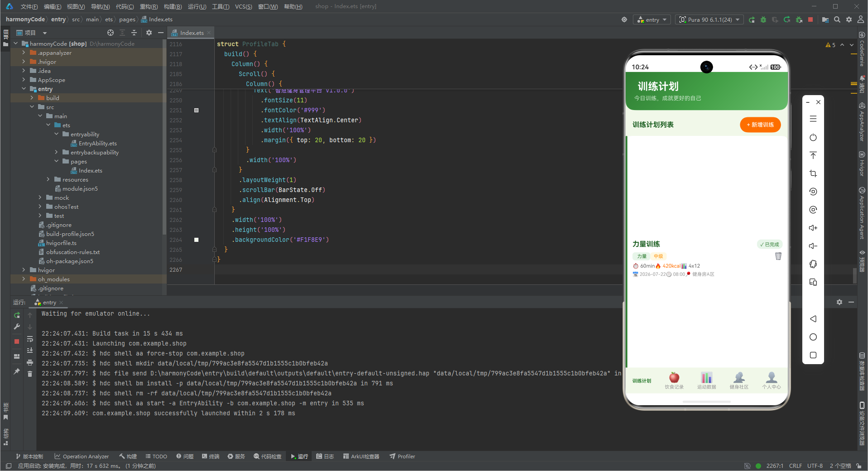Expand the resources folder in tree

[48, 180]
